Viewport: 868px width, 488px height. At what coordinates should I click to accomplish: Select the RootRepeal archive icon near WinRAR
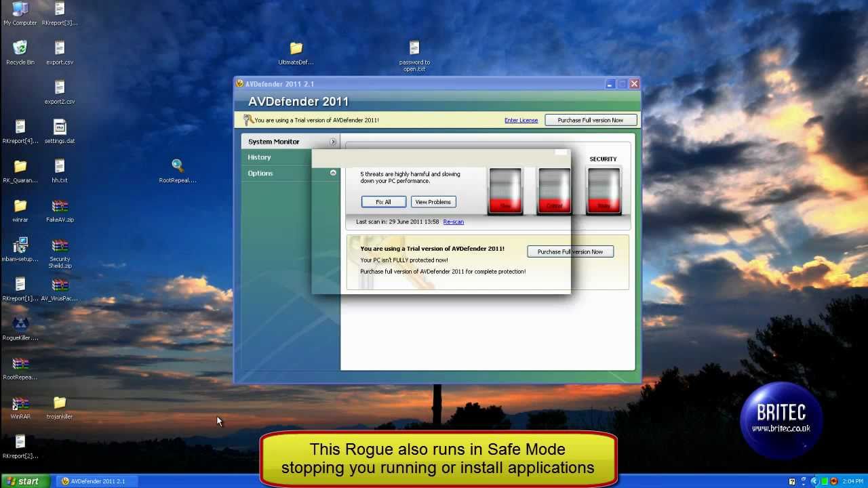tap(20, 367)
